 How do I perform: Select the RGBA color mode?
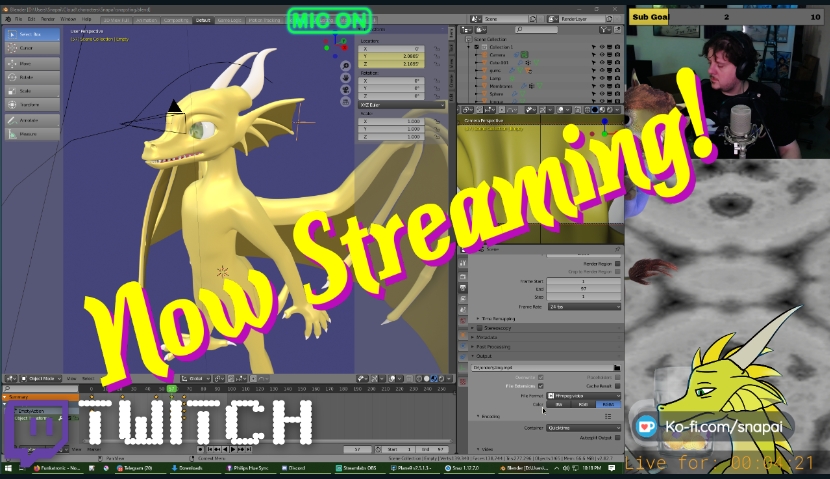click(608, 404)
